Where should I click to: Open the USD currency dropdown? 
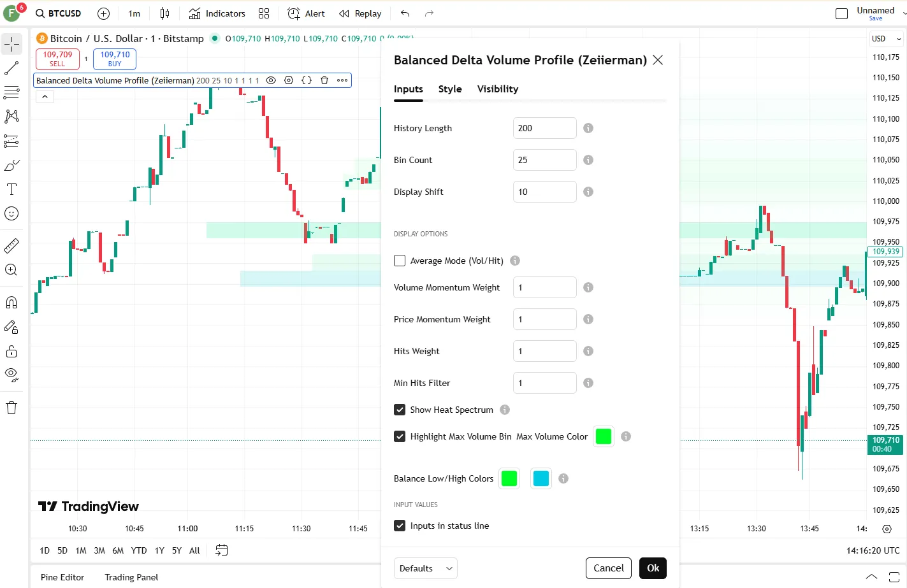[886, 39]
